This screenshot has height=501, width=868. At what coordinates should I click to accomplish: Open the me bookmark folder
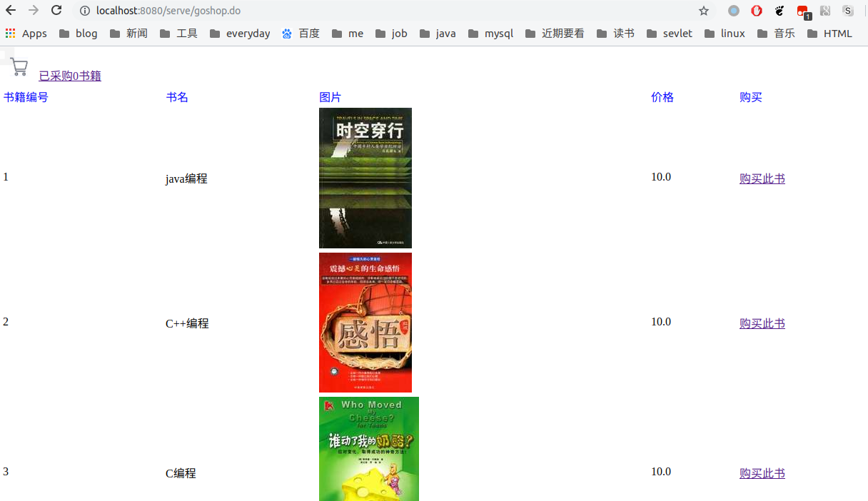point(348,34)
